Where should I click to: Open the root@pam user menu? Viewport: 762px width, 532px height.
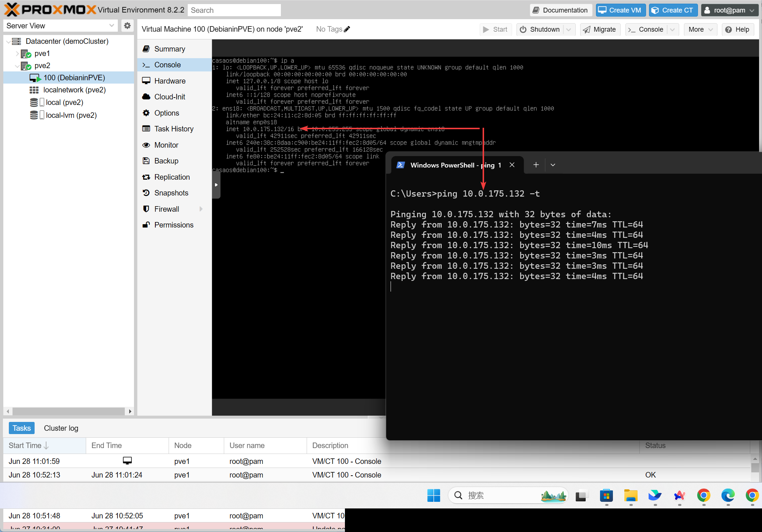click(729, 10)
